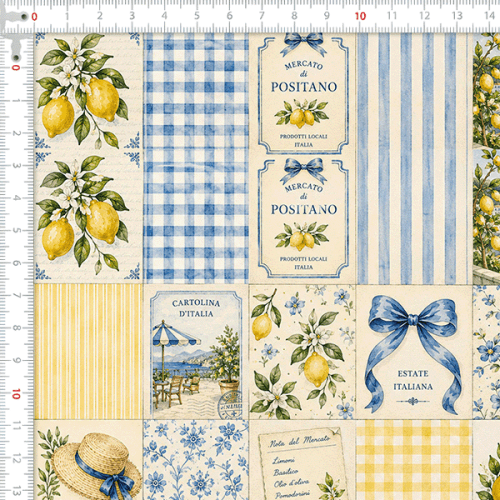Select the yellow striped panel

point(88,351)
